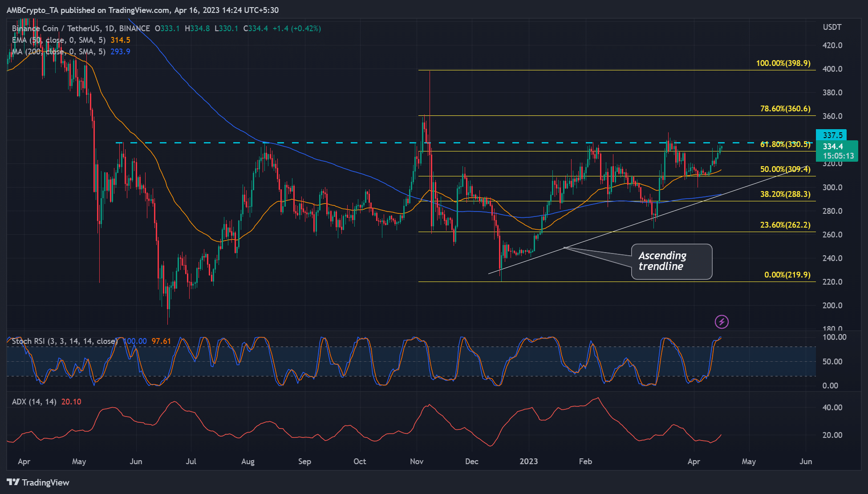The image size is (868, 494).
Task: Click the Jul label on the time axis
Action: [191, 461]
